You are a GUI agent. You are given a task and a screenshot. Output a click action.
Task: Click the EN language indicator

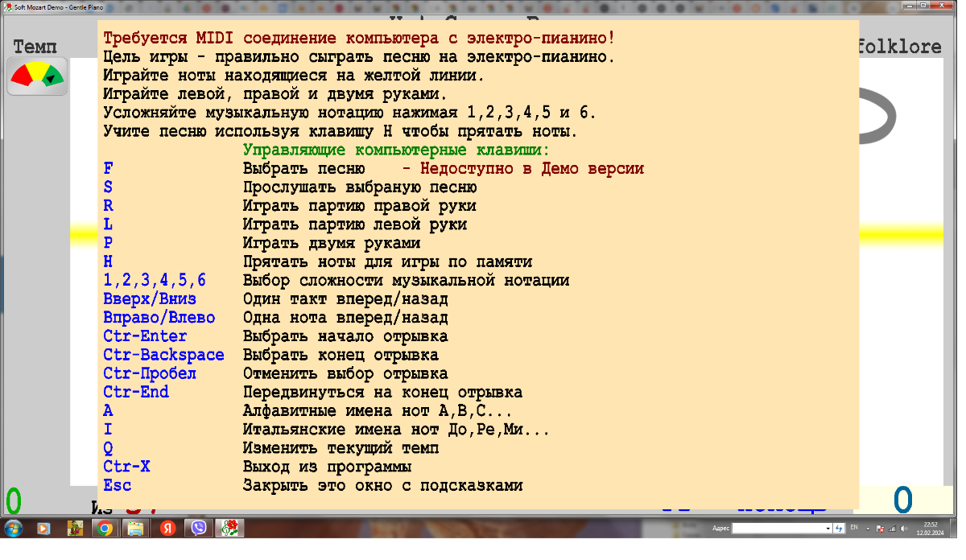coord(854,528)
